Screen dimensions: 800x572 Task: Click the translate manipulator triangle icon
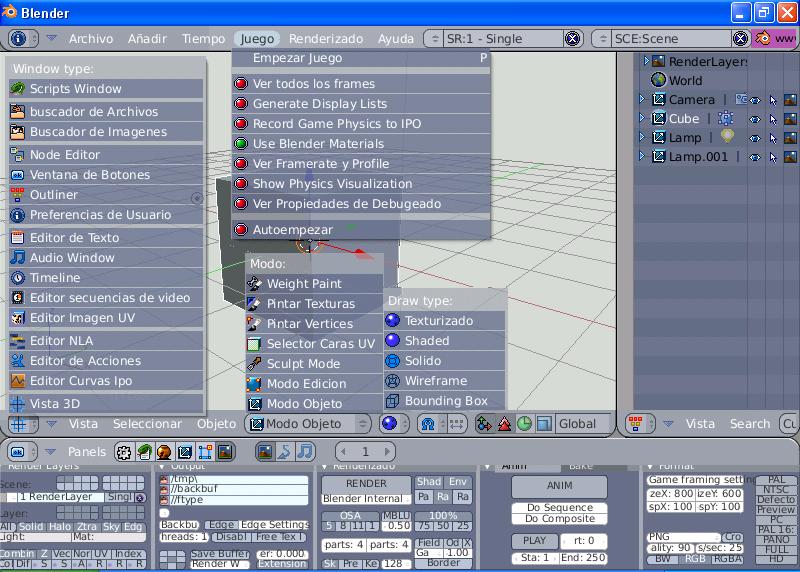[505, 424]
